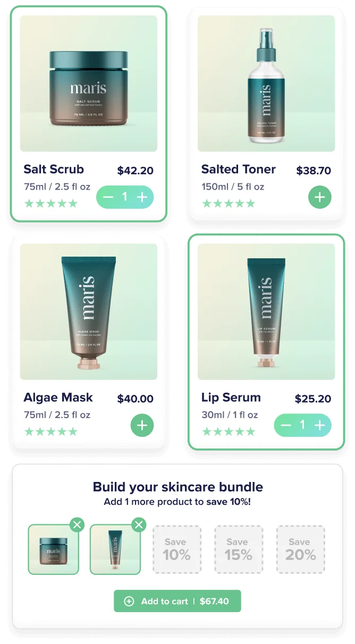Select the Save 20% bundle slot
Screen dimensions: 355x644
(x=300, y=549)
